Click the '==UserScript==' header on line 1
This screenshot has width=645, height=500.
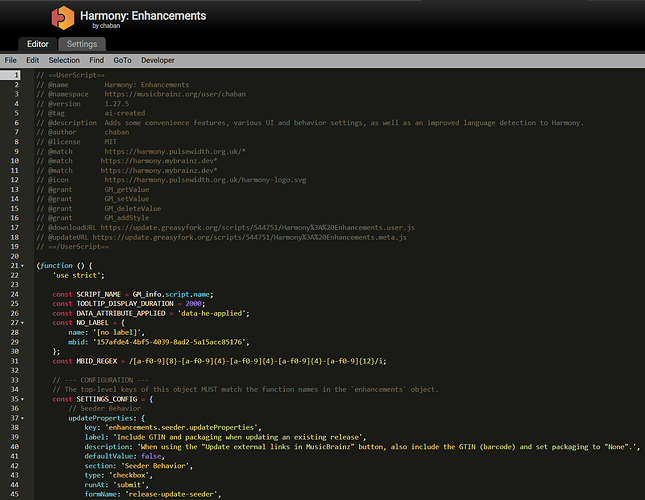[x=77, y=75]
